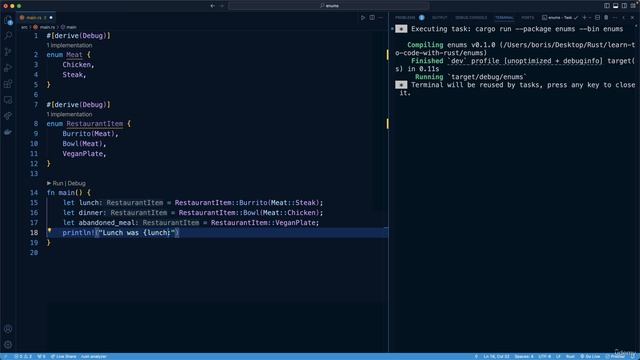The image size is (640, 360).
Task: Select the main.rs editor tab
Action: coord(36,18)
